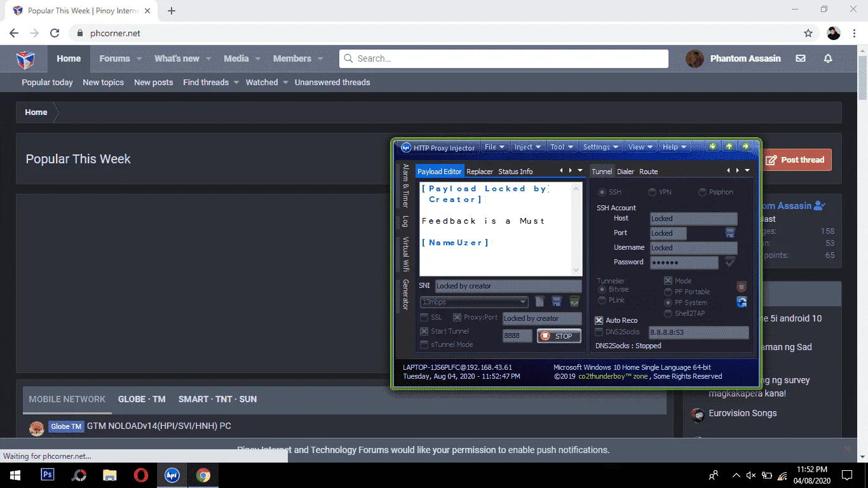Viewport: 868px width, 488px height.
Task: Click the HTTP Proxy Injector logo icon in its title bar
Action: tap(406, 147)
